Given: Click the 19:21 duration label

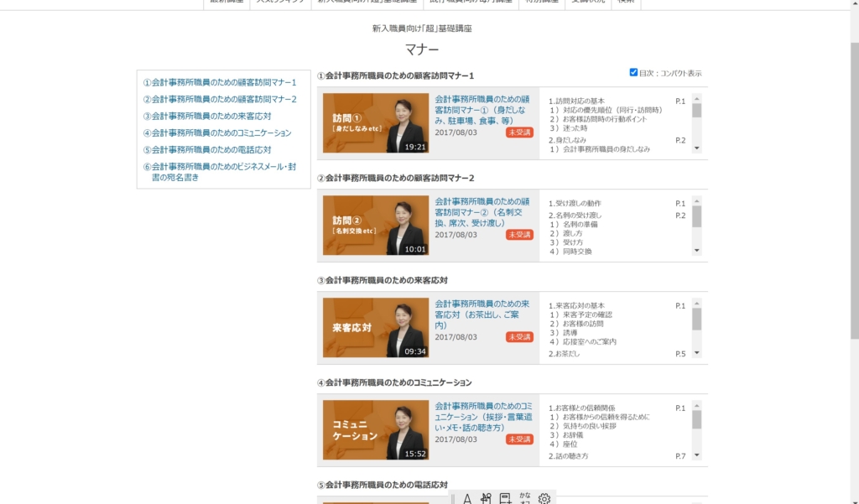Looking at the screenshot, I should click(415, 147).
